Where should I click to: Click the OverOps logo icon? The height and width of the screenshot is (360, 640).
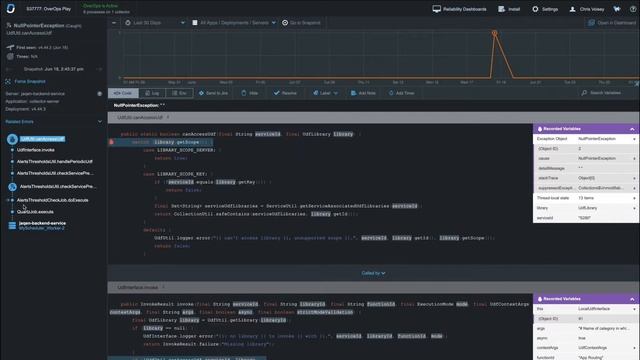pyautogui.click(x=11, y=8)
